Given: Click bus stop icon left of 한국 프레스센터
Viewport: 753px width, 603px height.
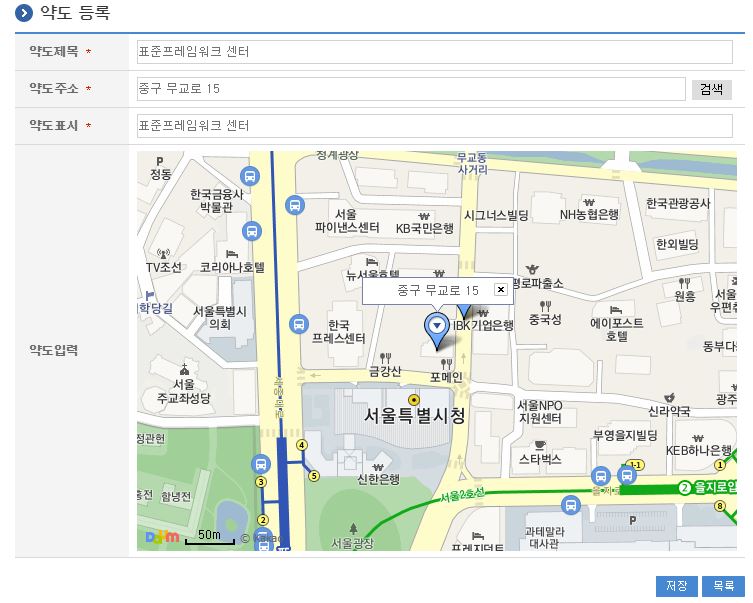Looking at the screenshot, I should click(x=298, y=324).
